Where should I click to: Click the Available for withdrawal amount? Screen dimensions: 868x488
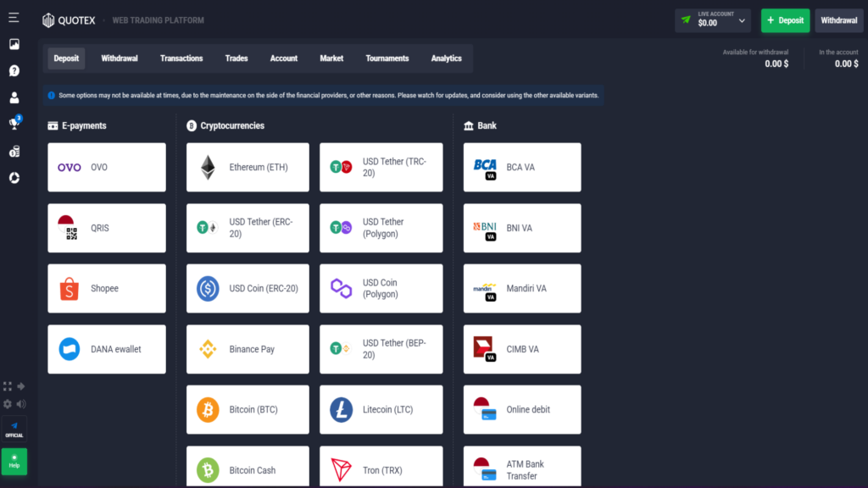point(776,64)
